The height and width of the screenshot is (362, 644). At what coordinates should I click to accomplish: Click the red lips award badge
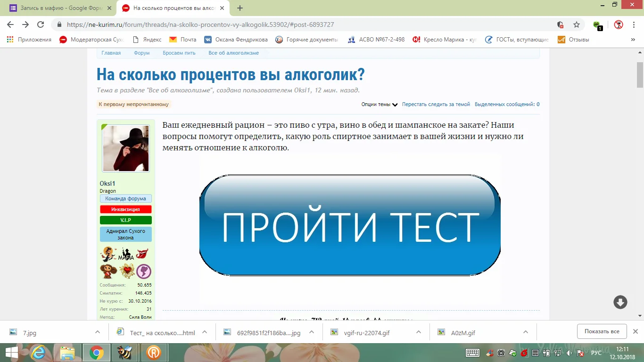point(142,254)
